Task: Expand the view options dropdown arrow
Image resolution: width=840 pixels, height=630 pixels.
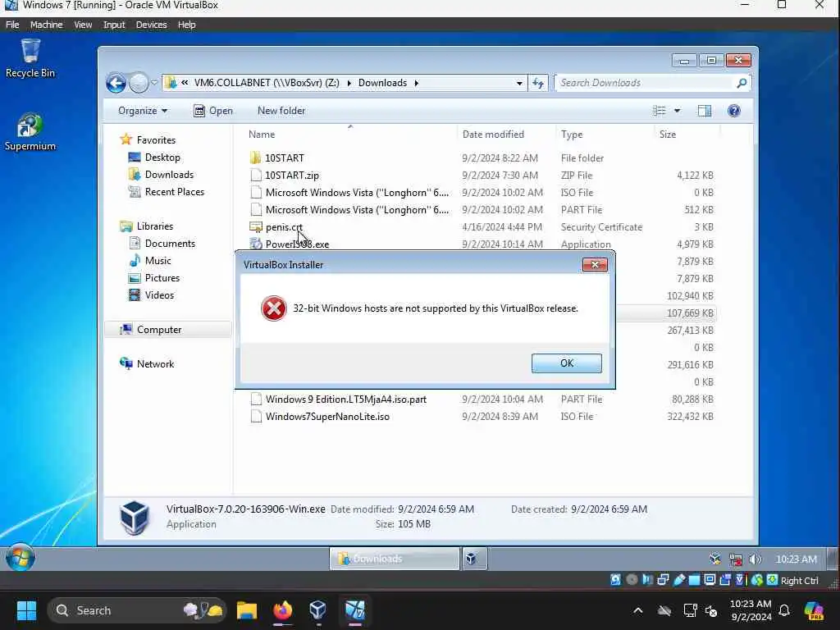Action: [x=677, y=111]
